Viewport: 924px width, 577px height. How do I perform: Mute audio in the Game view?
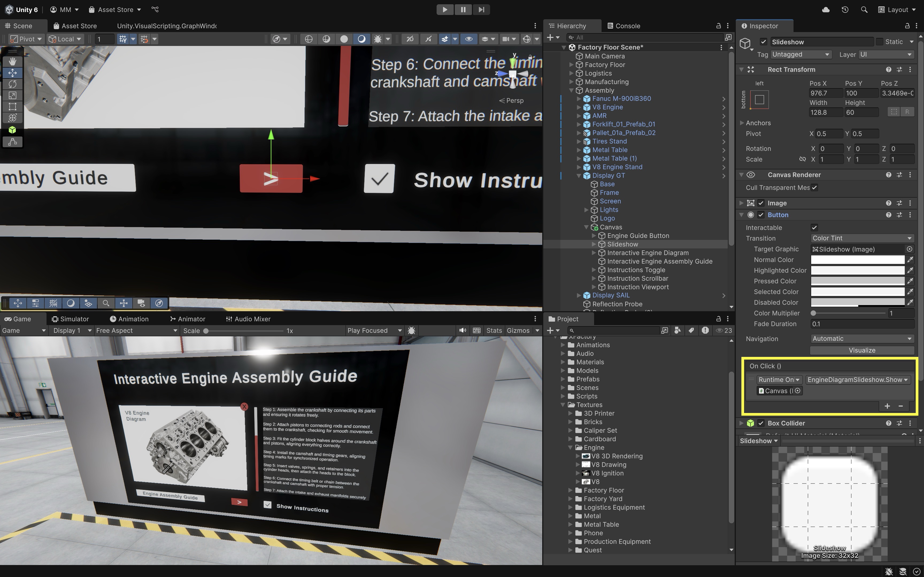(x=462, y=330)
